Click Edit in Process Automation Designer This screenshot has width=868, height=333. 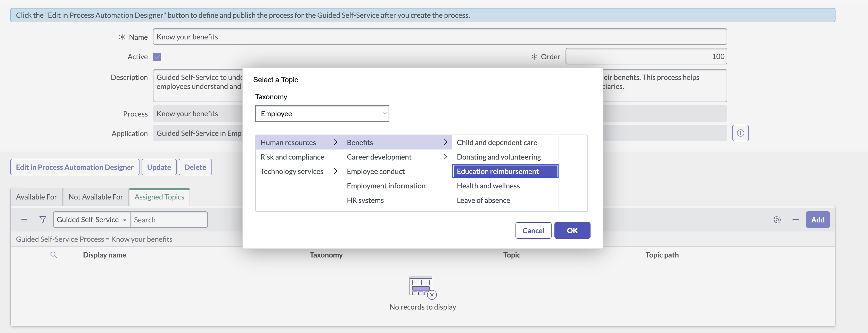(75, 167)
